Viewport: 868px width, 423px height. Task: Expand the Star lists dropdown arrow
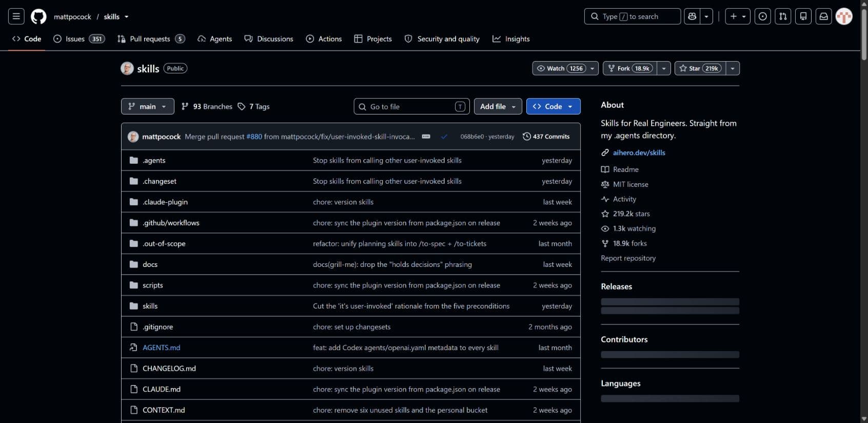click(x=733, y=68)
